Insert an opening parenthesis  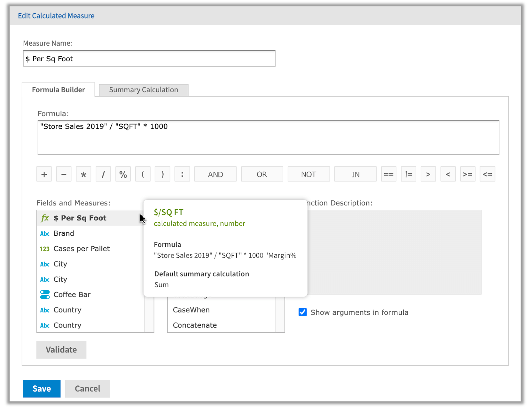click(143, 174)
